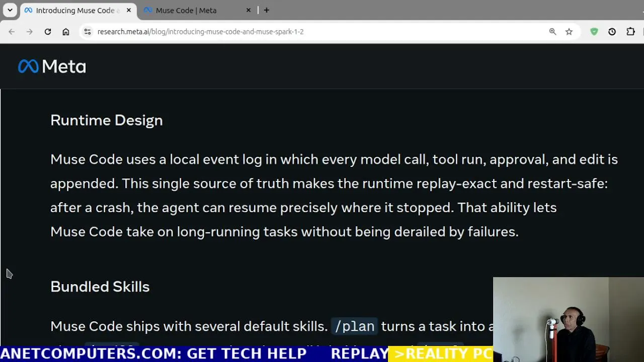Viewport: 644px width, 362px height.
Task: Click the Bundled Skills heading
Action: coord(100,287)
